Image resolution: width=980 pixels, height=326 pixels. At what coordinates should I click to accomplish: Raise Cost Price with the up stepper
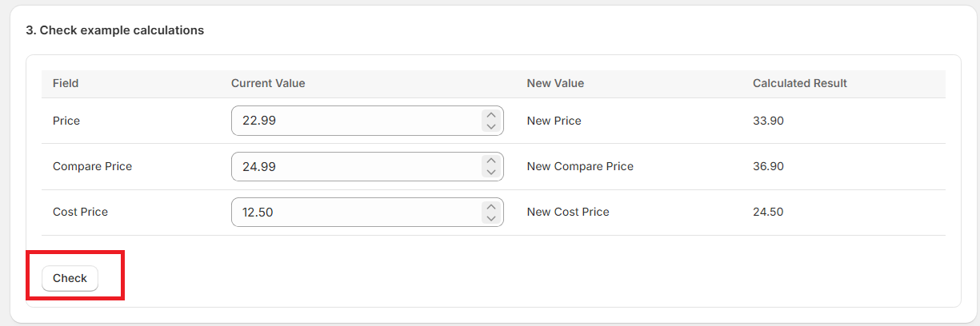[x=491, y=206]
